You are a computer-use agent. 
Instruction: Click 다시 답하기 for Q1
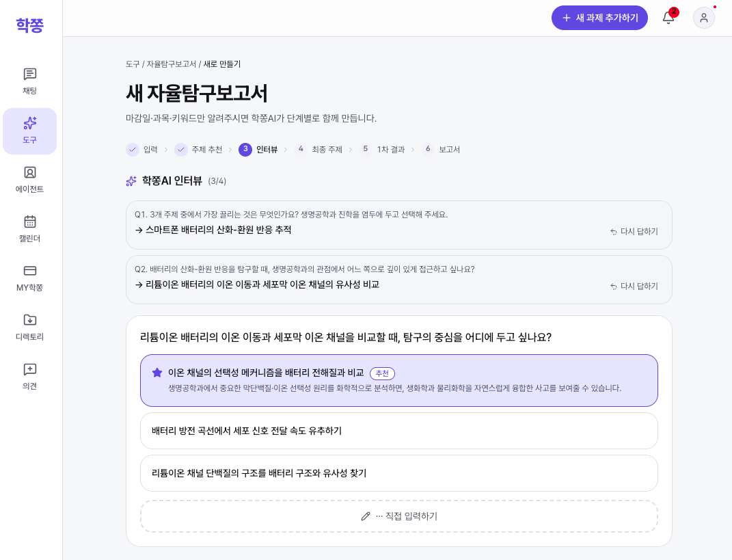coord(634,231)
